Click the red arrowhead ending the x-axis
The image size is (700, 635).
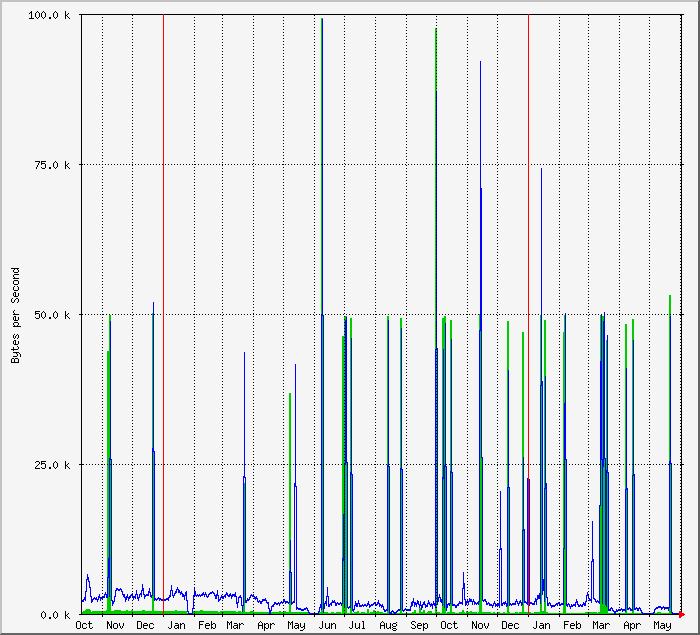click(681, 615)
